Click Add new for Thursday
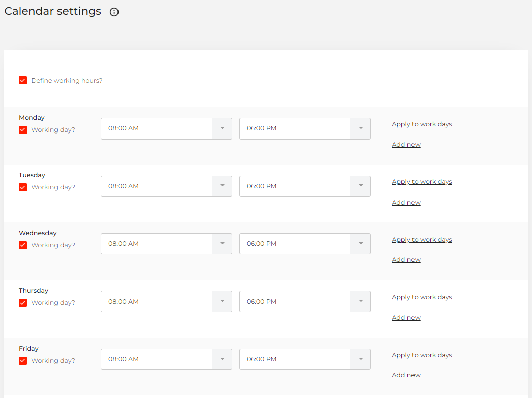This screenshot has height=398, width=532. click(x=406, y=317)
